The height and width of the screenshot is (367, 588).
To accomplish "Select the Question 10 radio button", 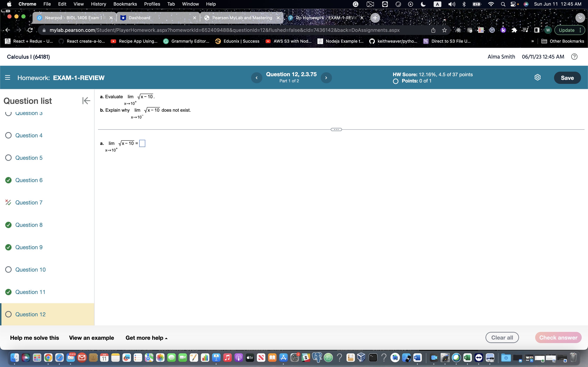I will point(8,269).
